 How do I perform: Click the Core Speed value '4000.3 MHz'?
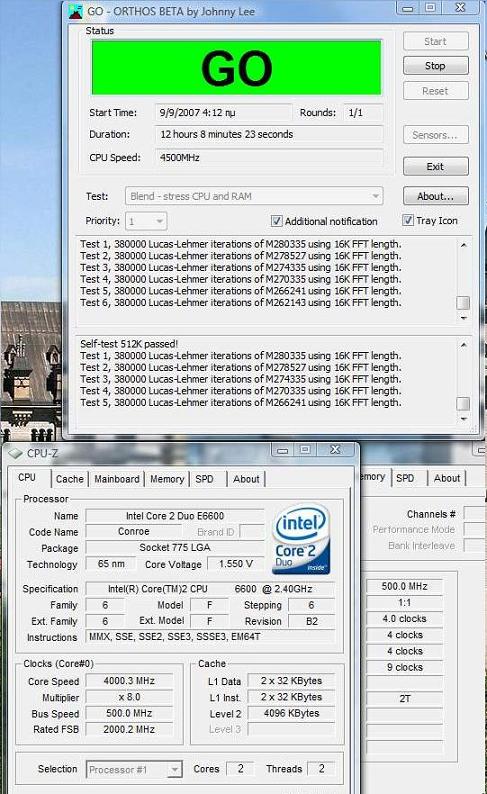coord(129,681)
